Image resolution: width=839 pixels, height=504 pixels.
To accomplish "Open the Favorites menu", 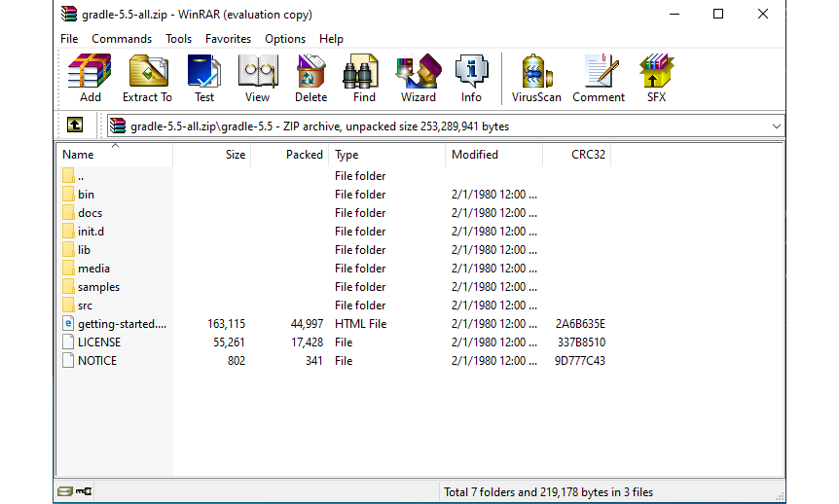I will [228, 39].
